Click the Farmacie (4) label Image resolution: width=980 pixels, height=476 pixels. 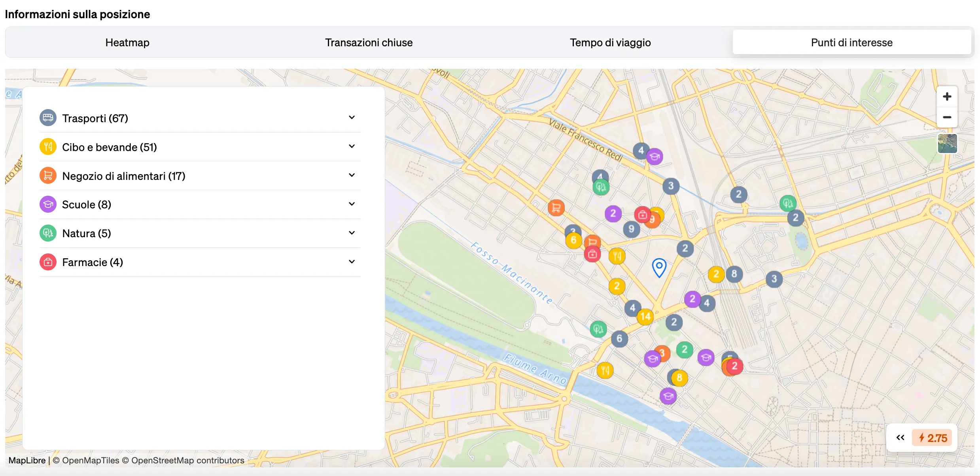(x=93, y=263)
